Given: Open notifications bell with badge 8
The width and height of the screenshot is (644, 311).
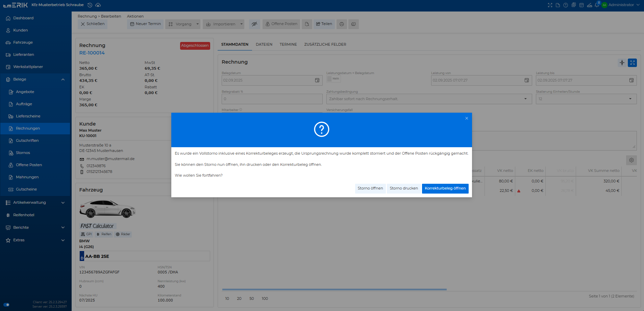Looking at the screenshot, I should click(x=597, y=5).
